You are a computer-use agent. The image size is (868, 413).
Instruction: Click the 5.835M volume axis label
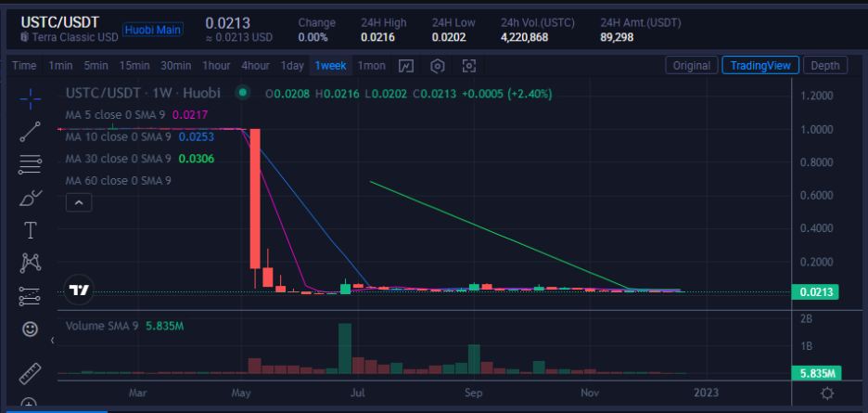(816, 372)
